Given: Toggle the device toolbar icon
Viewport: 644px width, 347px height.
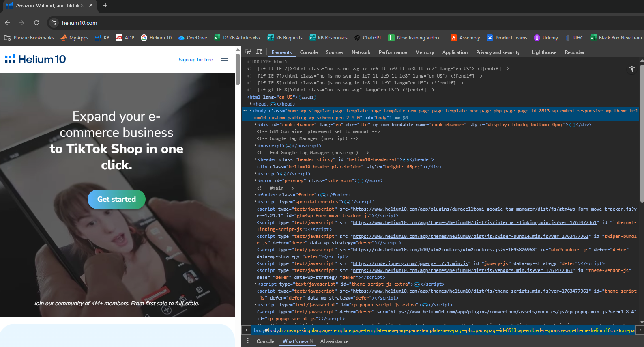Looking at the screenshot, I should coord(259,52).
